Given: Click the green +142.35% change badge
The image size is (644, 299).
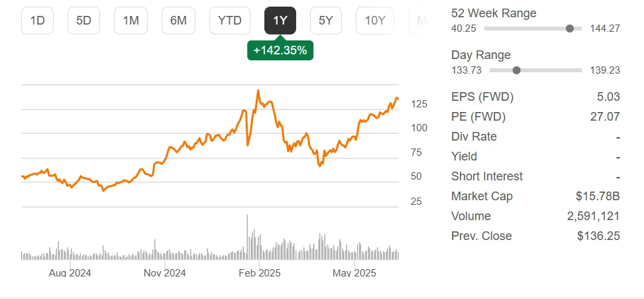Looking at the screenshot, I should pyautogui.click(x=280, y=50).
